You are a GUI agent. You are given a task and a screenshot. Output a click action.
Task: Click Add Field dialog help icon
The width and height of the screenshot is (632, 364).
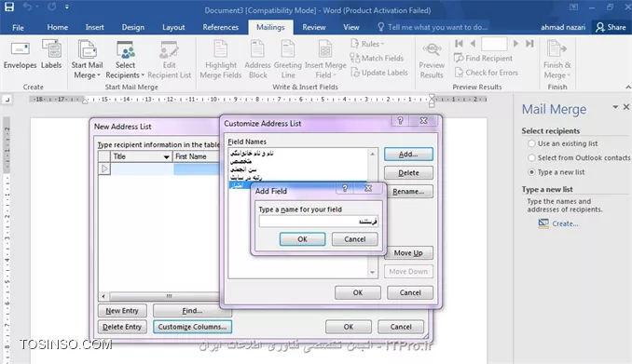(x=345, y=188)
